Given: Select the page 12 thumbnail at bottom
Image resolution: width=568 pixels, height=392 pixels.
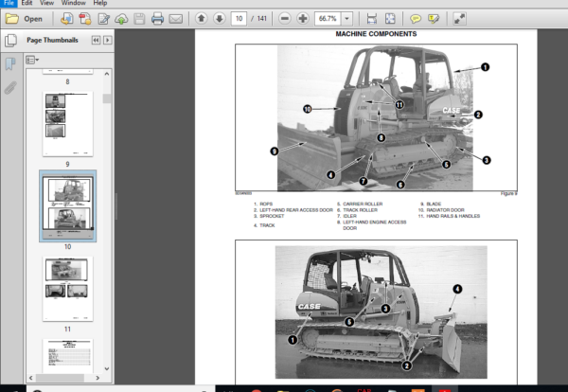Looking at the screenshot, I should pyautogui.click(x=68, y=356).
